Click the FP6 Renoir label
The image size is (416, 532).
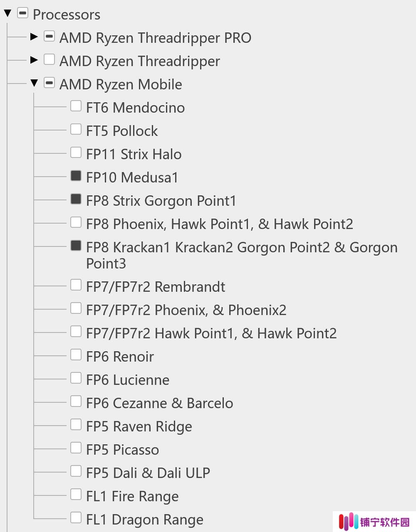click(120, 357)
